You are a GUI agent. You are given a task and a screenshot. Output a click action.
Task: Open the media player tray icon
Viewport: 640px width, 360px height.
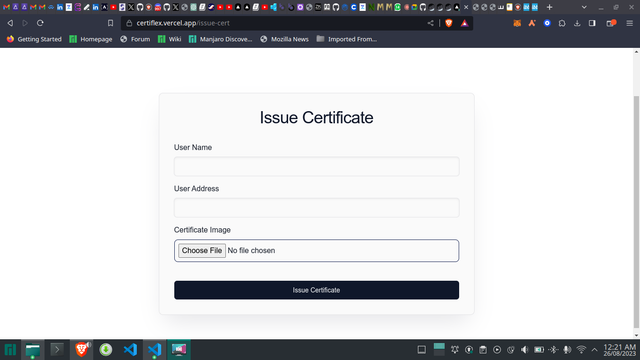tap(497, 350)
